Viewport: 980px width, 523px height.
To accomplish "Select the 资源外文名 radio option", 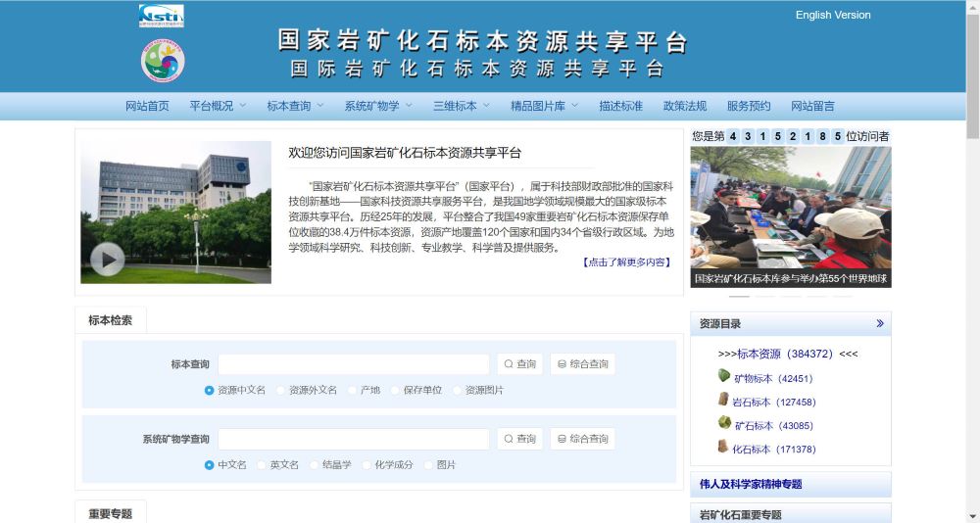I will tap(281, 390).
